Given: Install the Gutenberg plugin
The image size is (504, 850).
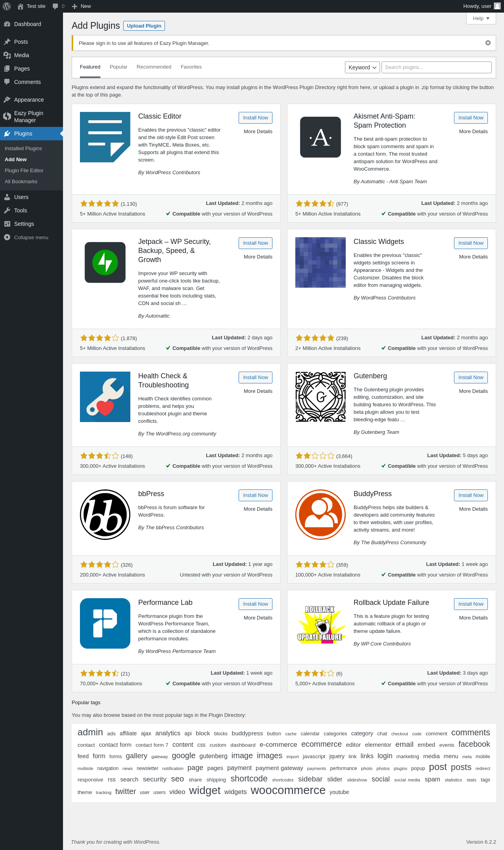Looking at the screenshot, I should (x=471, y=378).
